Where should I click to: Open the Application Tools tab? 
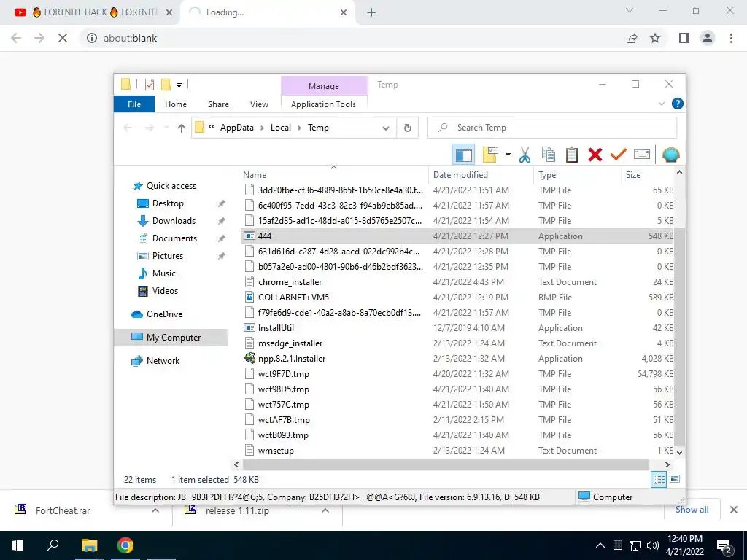click(323, 104)
